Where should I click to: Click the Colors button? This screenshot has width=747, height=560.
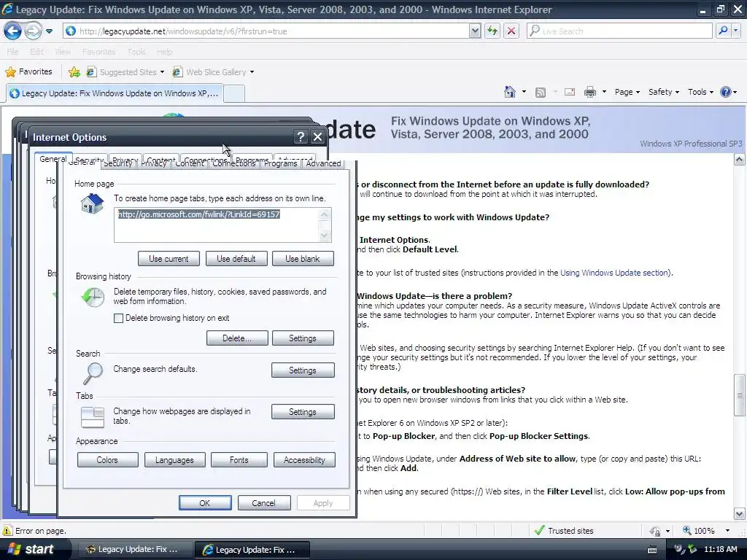pos(108,460)
